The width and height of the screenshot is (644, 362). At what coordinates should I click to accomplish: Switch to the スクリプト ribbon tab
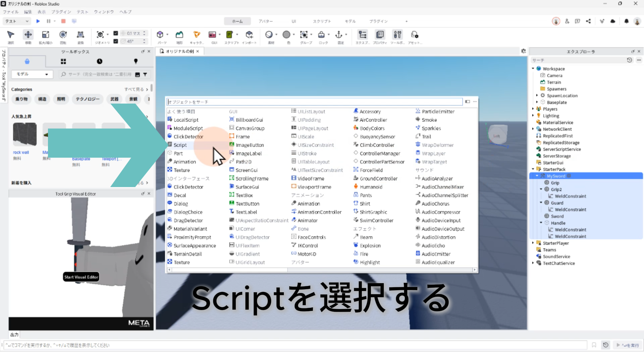[322, 21]
